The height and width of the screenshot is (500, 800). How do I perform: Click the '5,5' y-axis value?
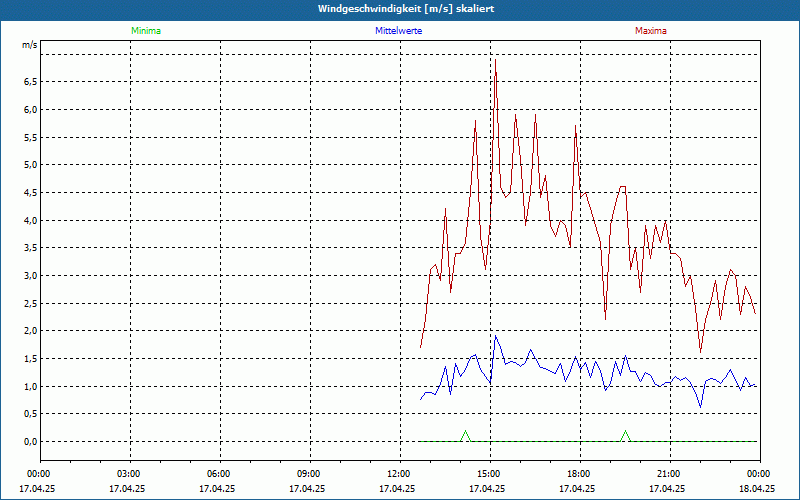pos(30,137)
